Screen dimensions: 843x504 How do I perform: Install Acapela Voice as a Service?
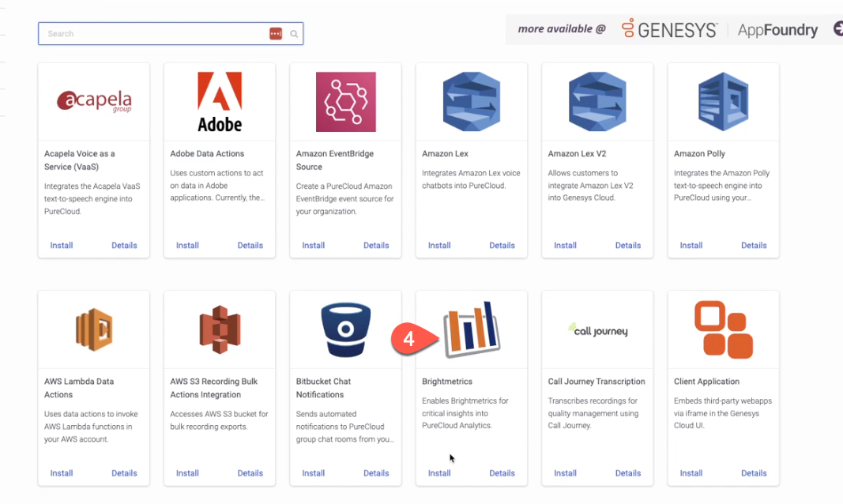[62, 245]
